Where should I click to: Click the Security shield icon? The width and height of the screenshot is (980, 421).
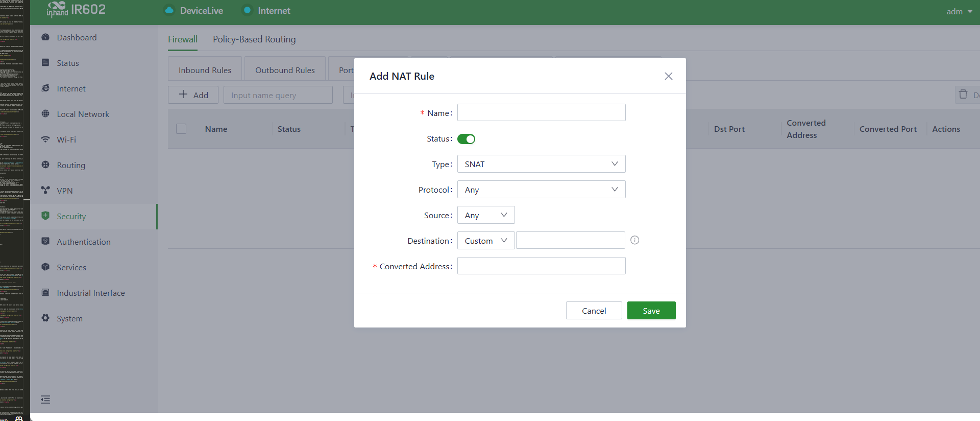click(45, 216)
